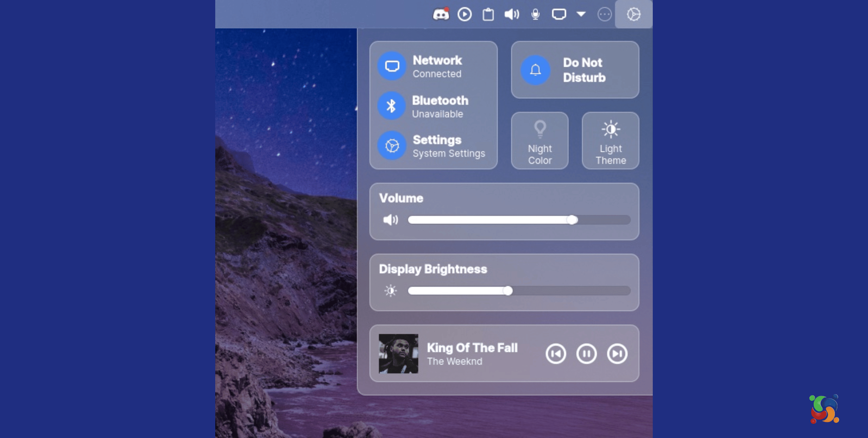This screenshot has height=438, width=868.
Task: Pause the current song
Action: coord(586,354)
